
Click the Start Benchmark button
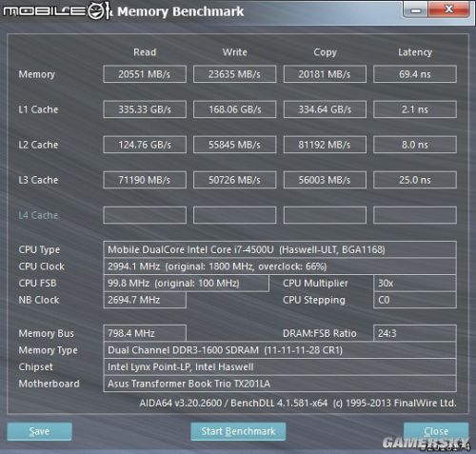tap(238, 431)
